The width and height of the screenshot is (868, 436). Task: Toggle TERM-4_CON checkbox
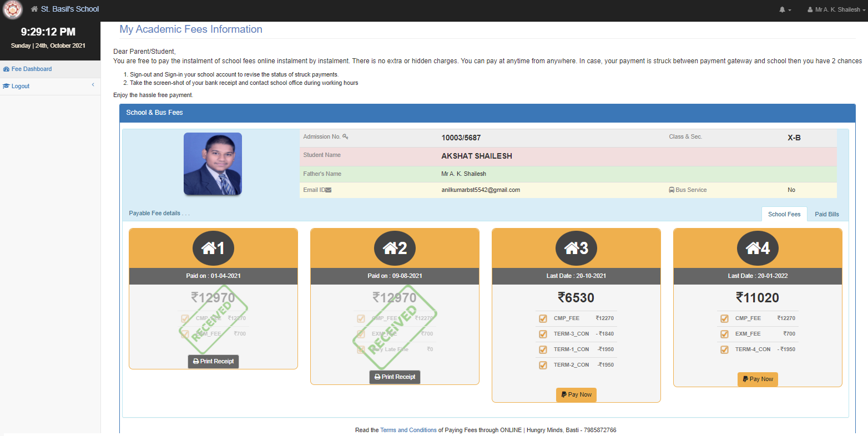point(724,349)
